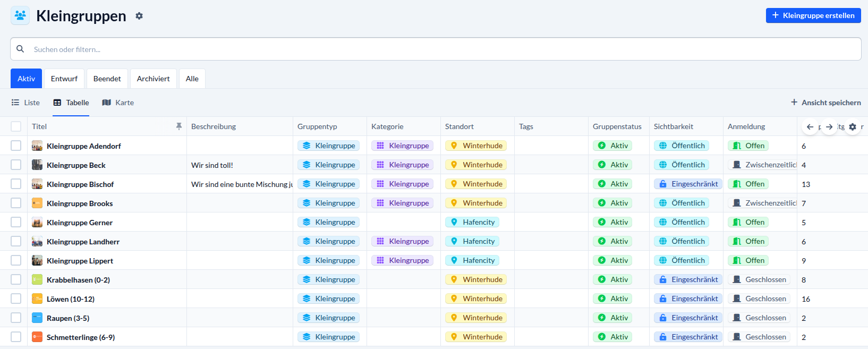
Task: Click the Kategorie column header
Action: coord(387,126)
